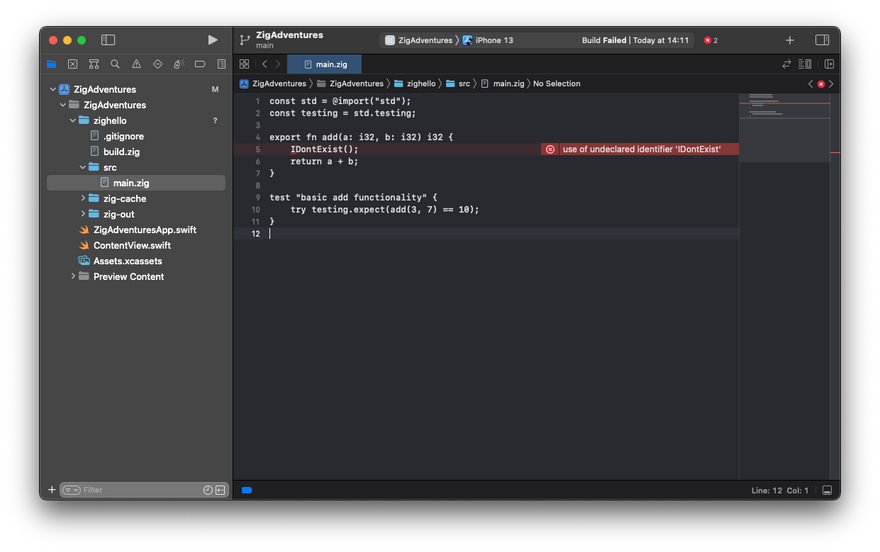Add a new editor pane on right

coord(829,64)
